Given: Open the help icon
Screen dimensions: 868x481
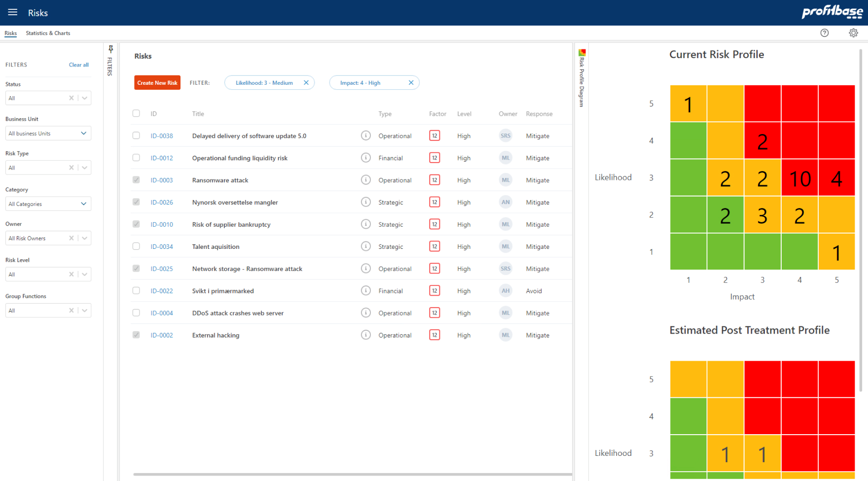Looking at the screenshot, I should [824, 33].
